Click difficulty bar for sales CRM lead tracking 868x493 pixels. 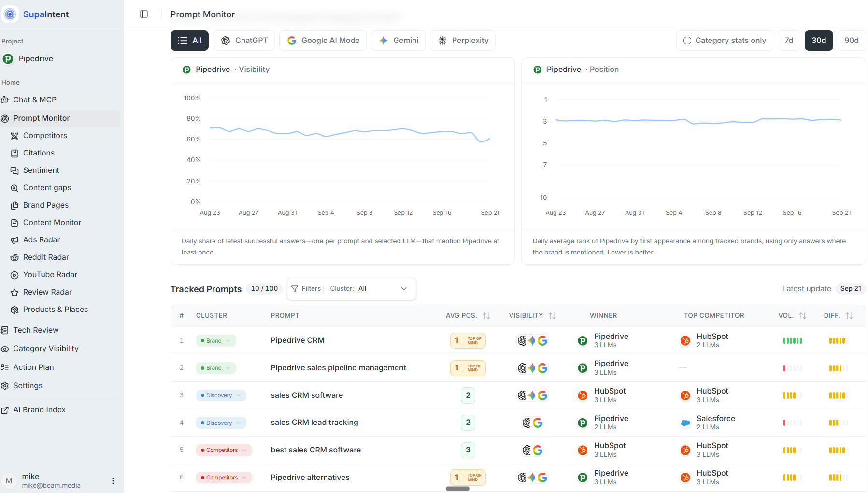838,423
